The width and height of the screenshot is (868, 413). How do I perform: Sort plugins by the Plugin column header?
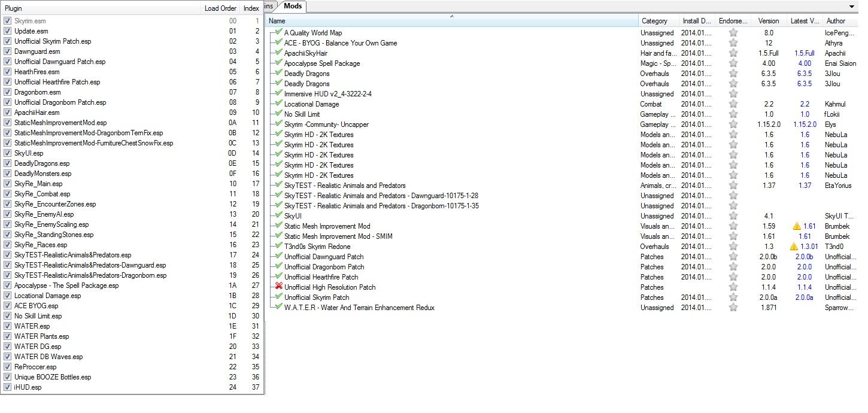tap(101, 8)
